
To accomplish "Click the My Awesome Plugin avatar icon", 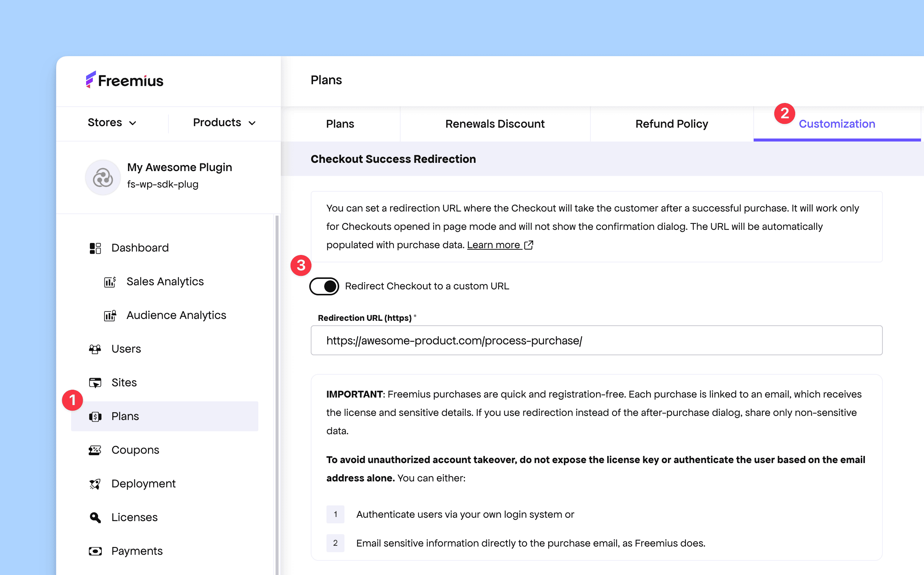I will [103, 177].
